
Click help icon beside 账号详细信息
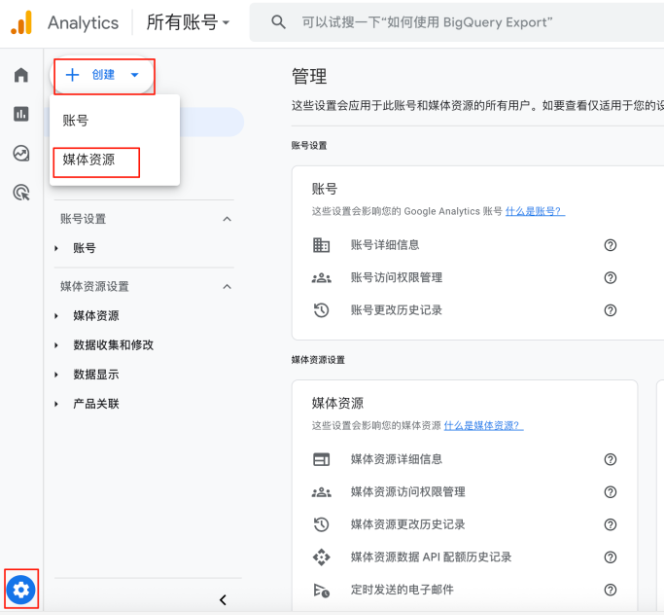610,245
